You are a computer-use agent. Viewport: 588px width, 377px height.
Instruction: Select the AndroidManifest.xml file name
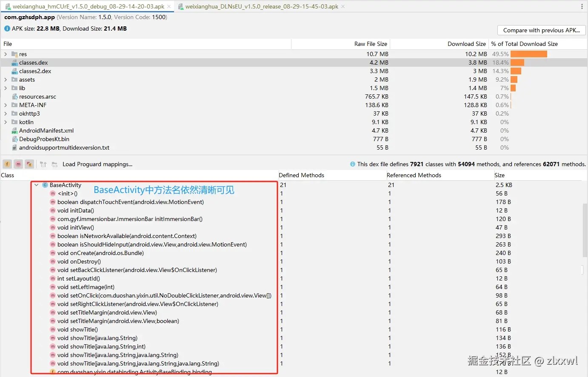pyautogui.click(x=46, y=130)
